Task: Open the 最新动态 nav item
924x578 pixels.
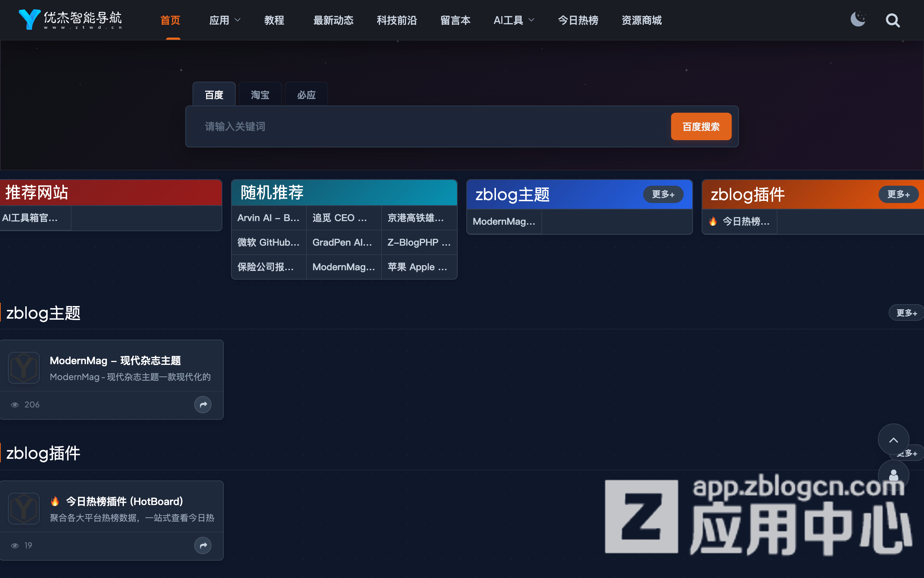Action: [x=334, y=20]
